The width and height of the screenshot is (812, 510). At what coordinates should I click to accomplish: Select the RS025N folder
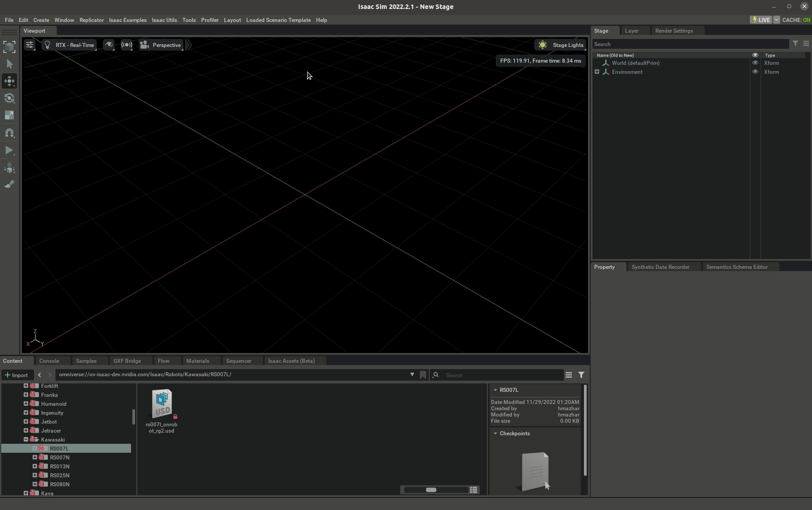click(x=59, y=475)
